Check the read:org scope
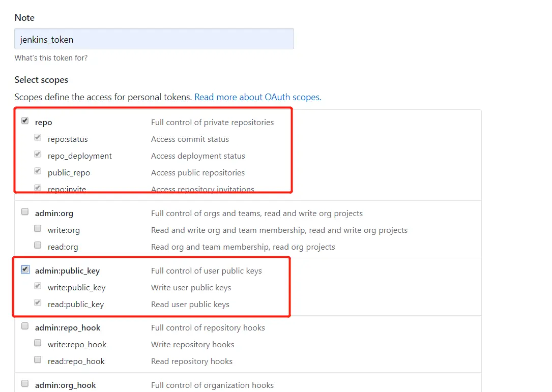 click(x=38, y=246)
